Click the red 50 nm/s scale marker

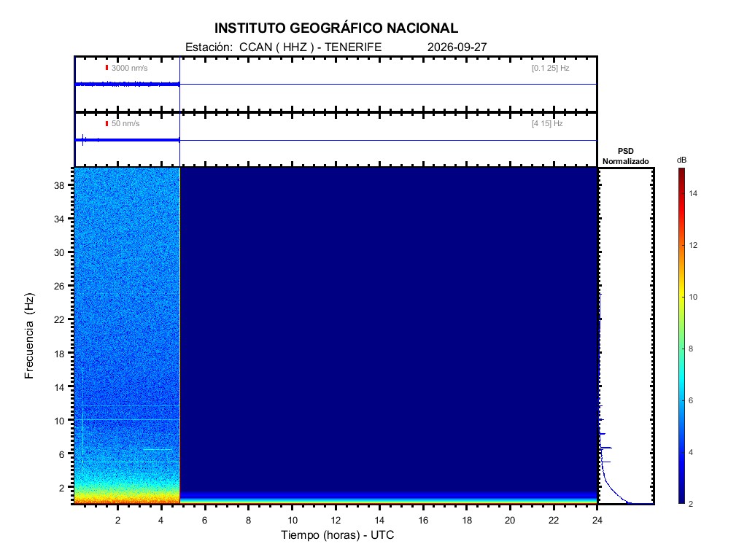tap(107, 123)
